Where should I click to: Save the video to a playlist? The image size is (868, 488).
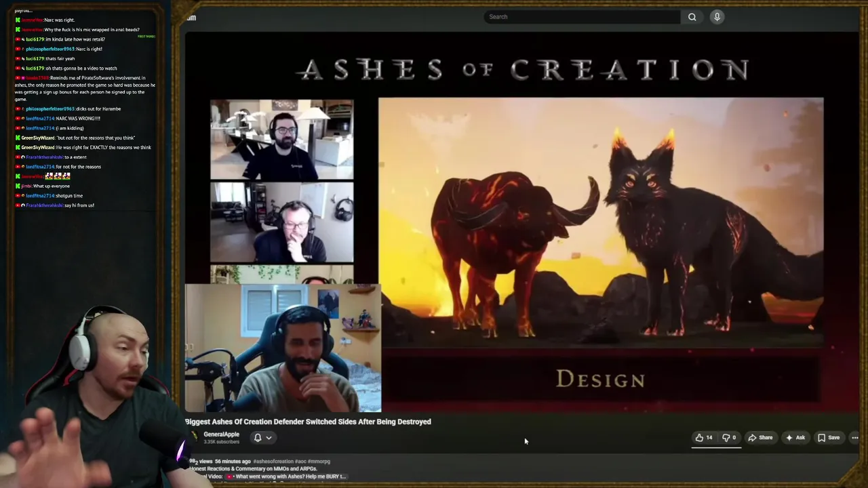tap(829, 438)
